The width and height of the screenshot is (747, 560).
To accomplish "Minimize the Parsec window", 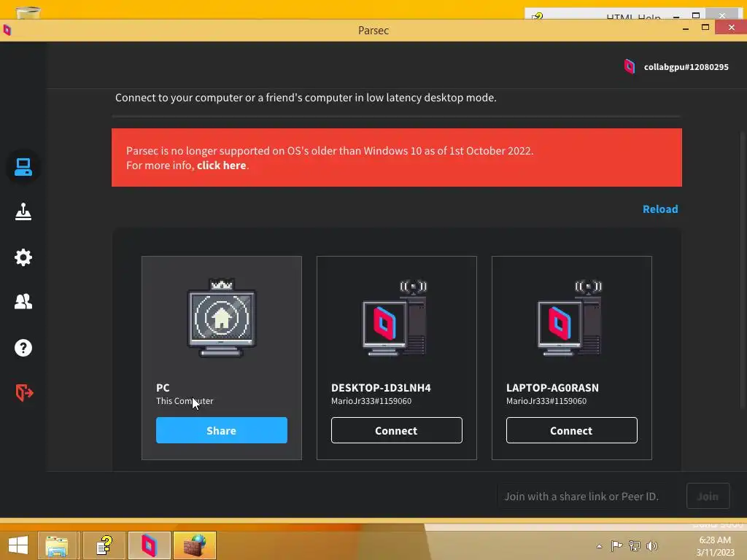I will point(686,28).
